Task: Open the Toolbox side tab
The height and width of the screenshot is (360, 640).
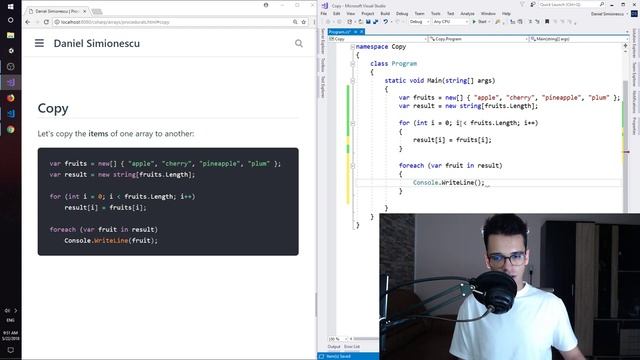Action: point(322,65)
